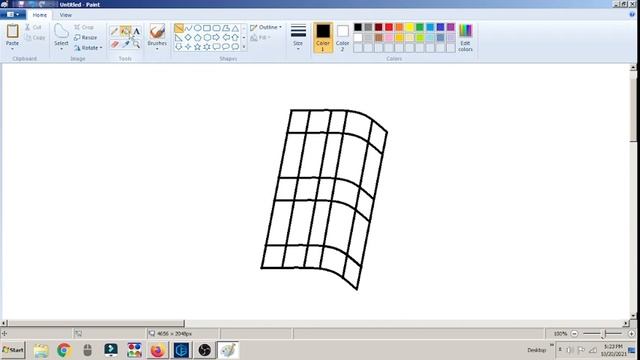Image resolution: width=640 pixels, height=360 pixels.
Task: Choose the Triangle shape
Action: (235, 28)
